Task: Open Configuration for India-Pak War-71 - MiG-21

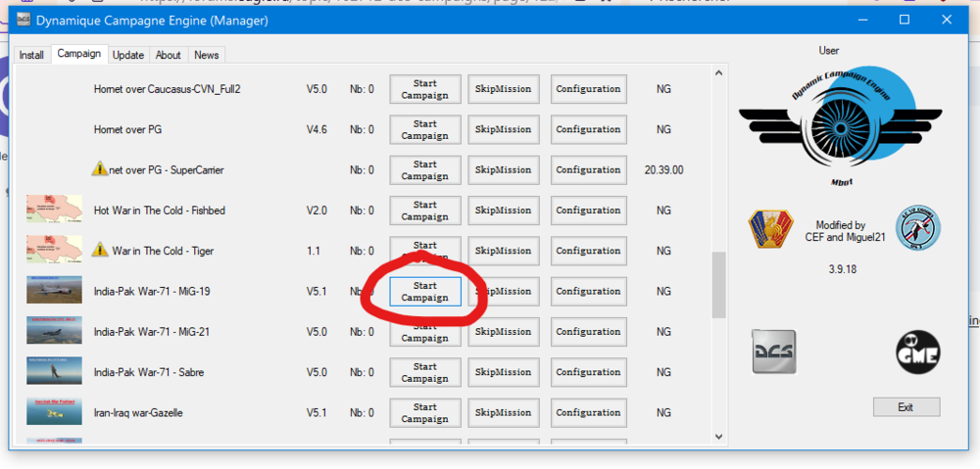Action: (588, 332)
